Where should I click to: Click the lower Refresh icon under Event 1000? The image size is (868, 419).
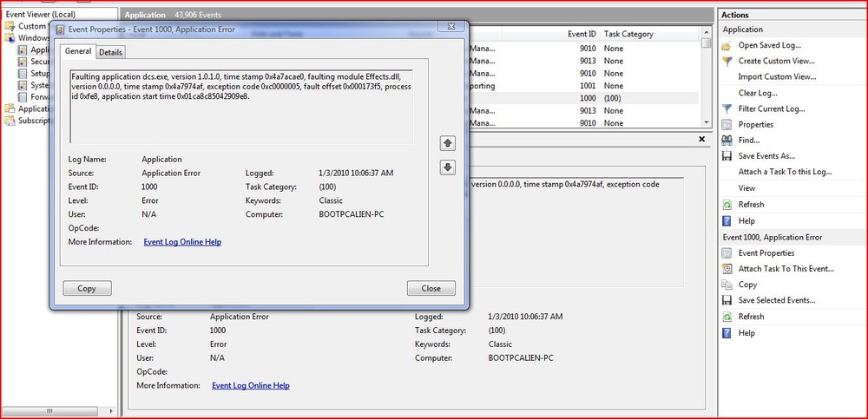[727, 317]
